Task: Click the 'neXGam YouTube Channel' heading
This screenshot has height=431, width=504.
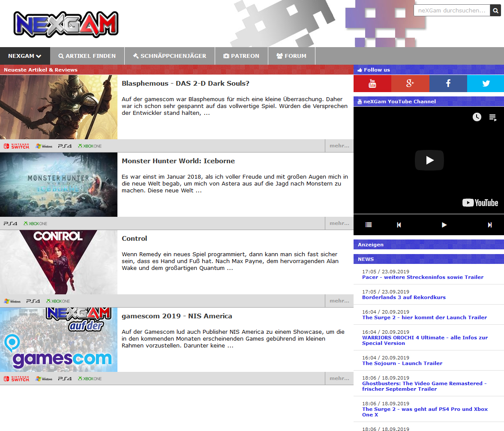Action: (x=399, y=102)
